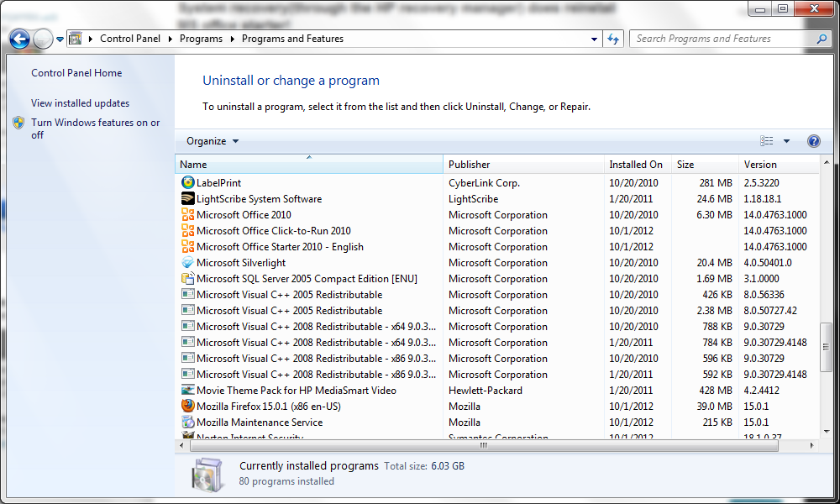840x504 pixels.
Task: Open the view options dropdown arrow
Action: [786, 141]
